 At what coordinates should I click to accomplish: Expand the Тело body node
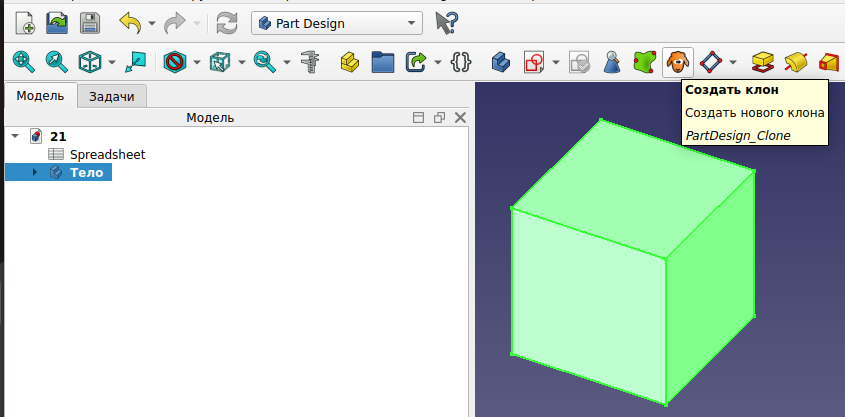coord(35,172)
